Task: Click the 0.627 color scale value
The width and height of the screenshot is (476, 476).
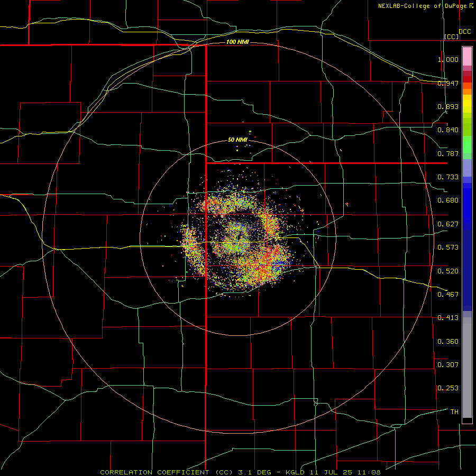Action: tap(448, 224)
